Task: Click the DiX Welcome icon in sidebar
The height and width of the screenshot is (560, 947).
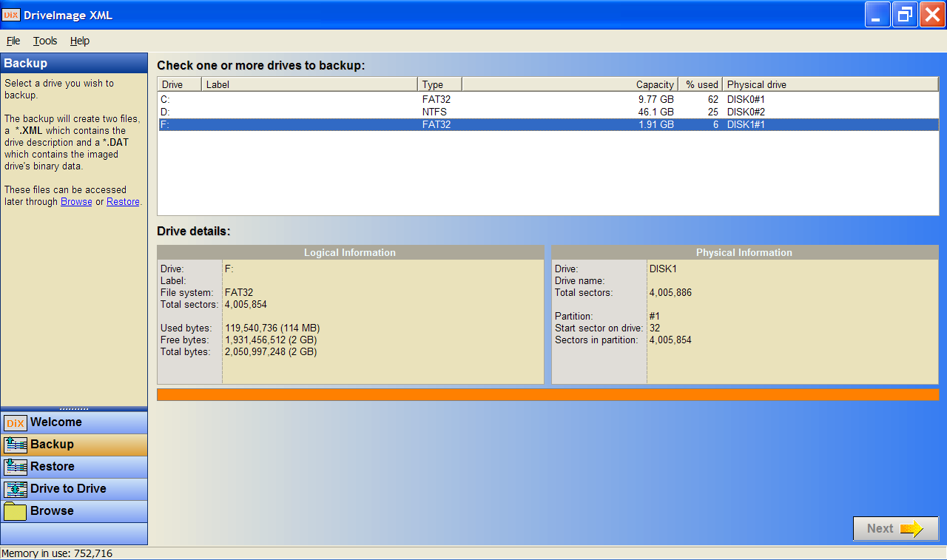Action: 16,423
